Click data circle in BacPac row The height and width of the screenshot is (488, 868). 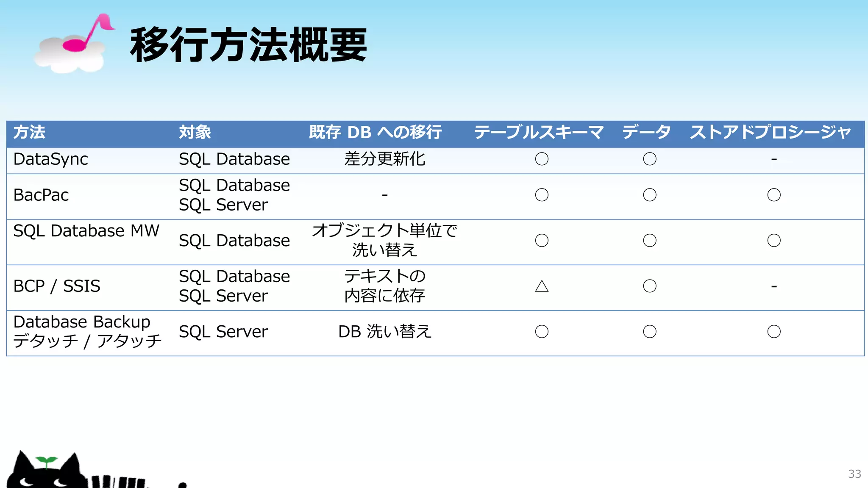point(650,195)
